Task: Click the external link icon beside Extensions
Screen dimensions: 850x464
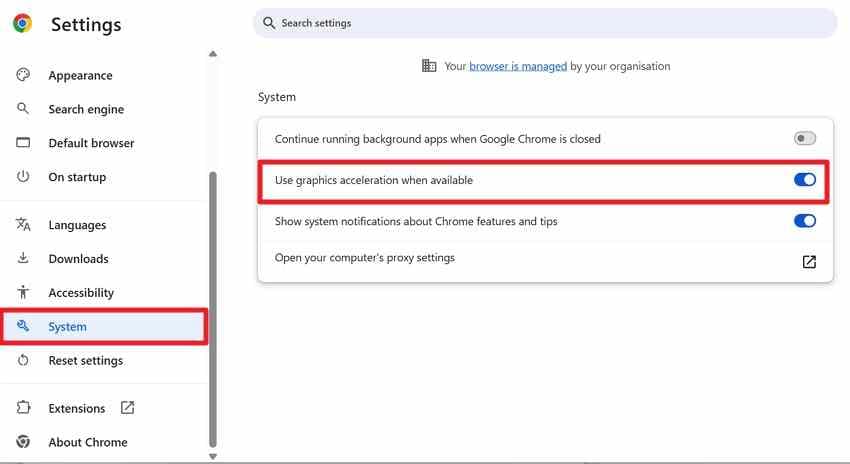Action: click(127, 408)
